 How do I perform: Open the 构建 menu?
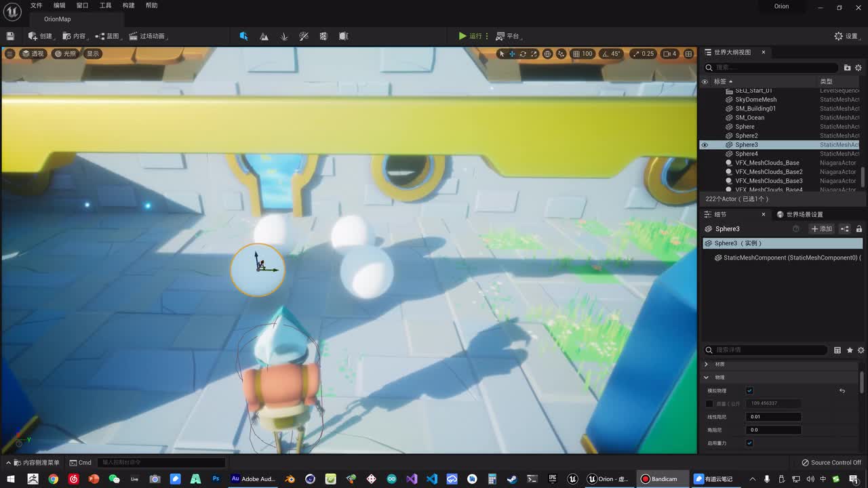[x=128, y=5]
